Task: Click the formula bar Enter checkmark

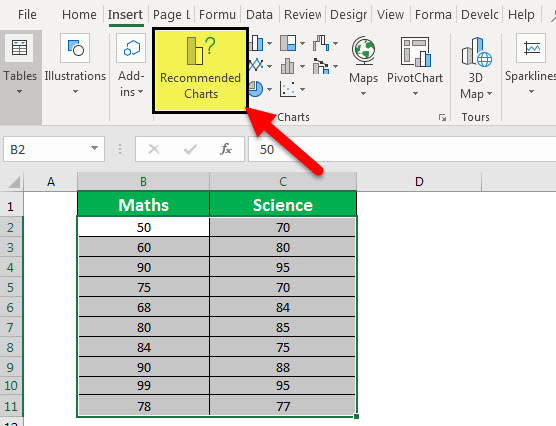Action: [x=190, y=149]
